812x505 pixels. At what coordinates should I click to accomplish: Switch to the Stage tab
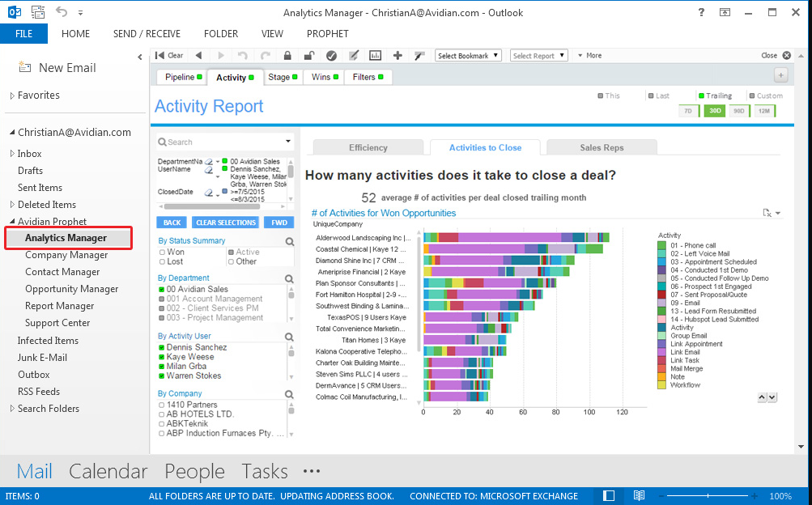tap(283, 77)
